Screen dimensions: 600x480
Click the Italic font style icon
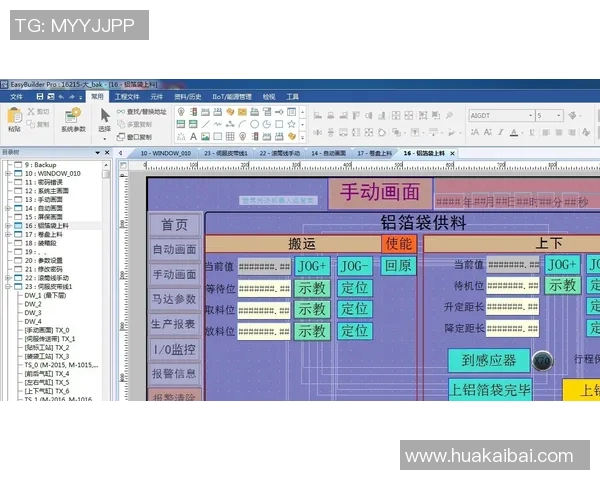click(x=501, y=132)
